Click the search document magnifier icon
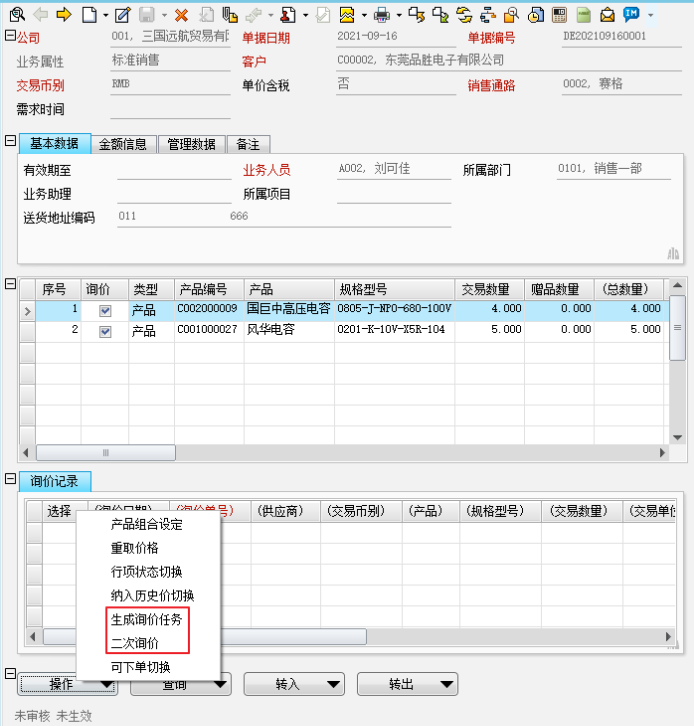This screenshot has width=694, height=726. tap(16, 15)
